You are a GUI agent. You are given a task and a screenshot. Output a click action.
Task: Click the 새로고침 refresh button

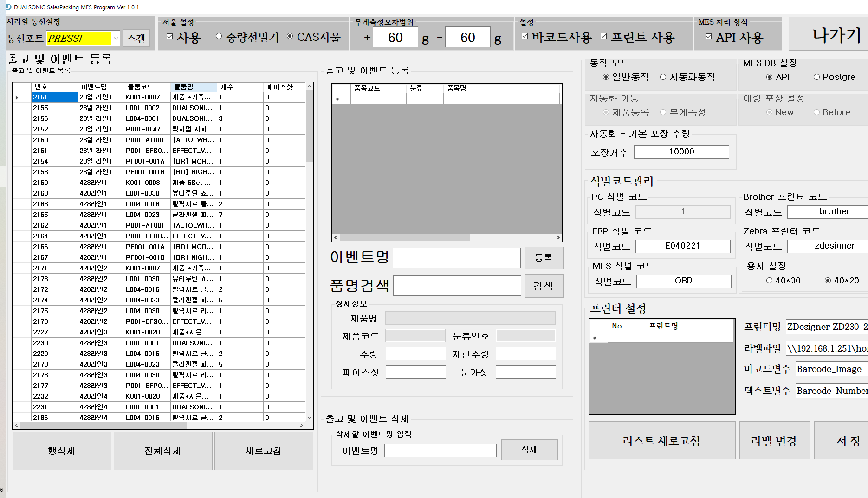[x=263, y=450]
